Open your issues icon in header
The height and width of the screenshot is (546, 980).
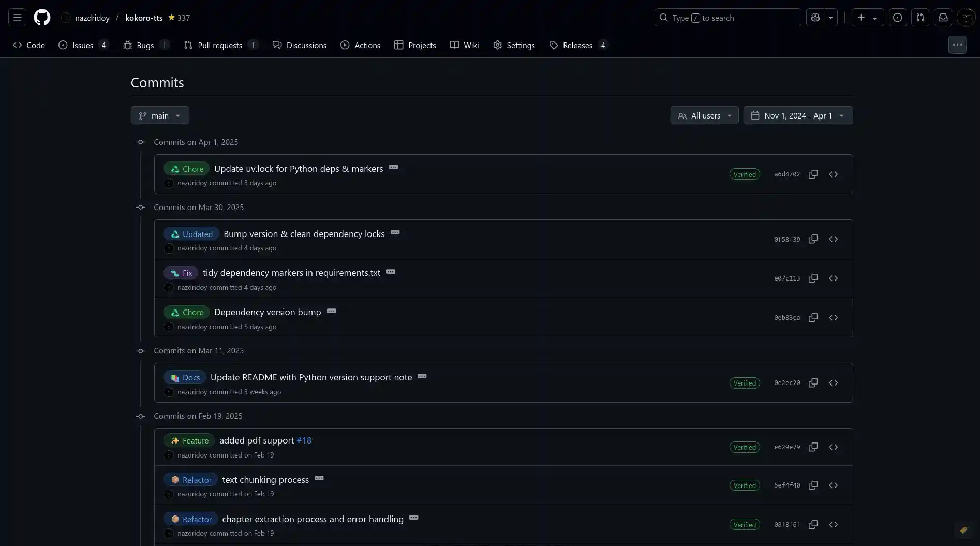(x=897, y=18)
